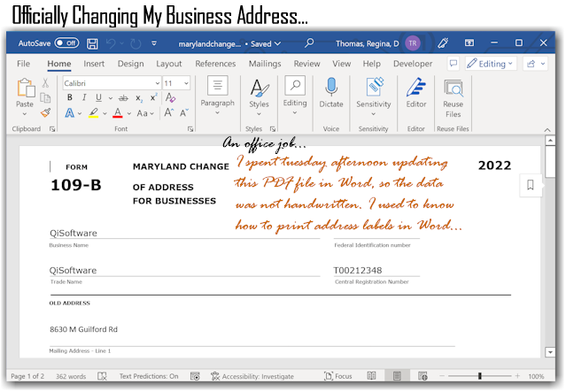Click the Copy icon
The width and height of the screenshot is (566, 392).
[x=45, y=97]
